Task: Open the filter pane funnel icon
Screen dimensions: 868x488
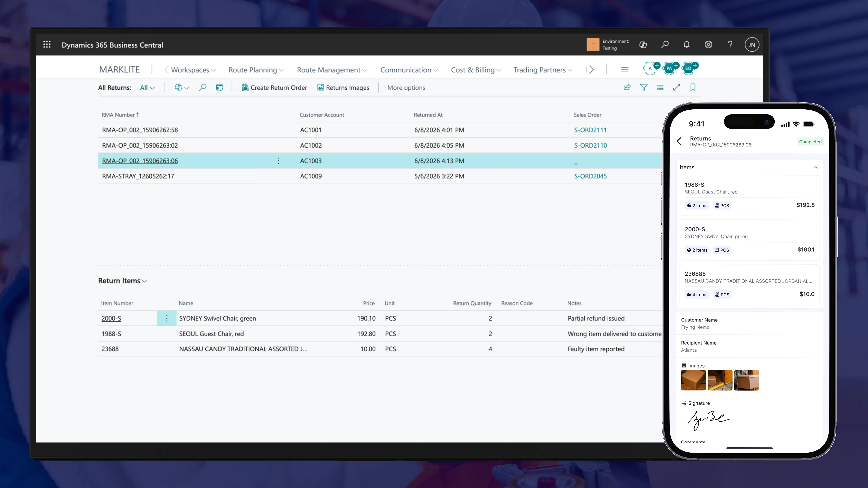Action: 644,88
